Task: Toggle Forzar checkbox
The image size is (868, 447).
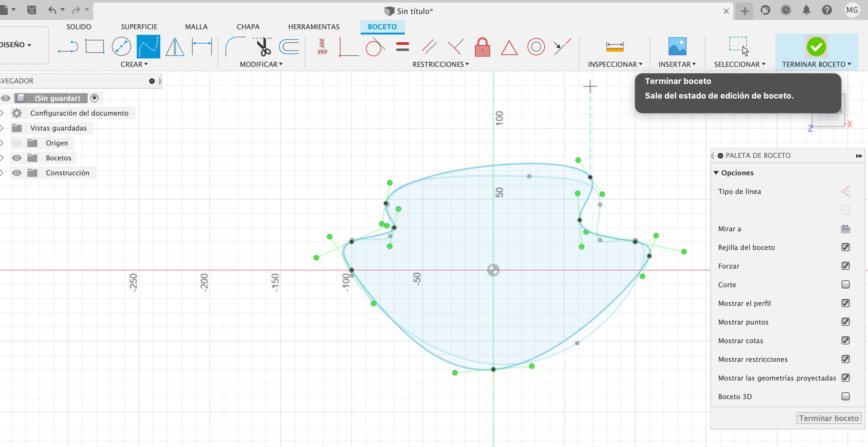Action: (x=845, y=266)
